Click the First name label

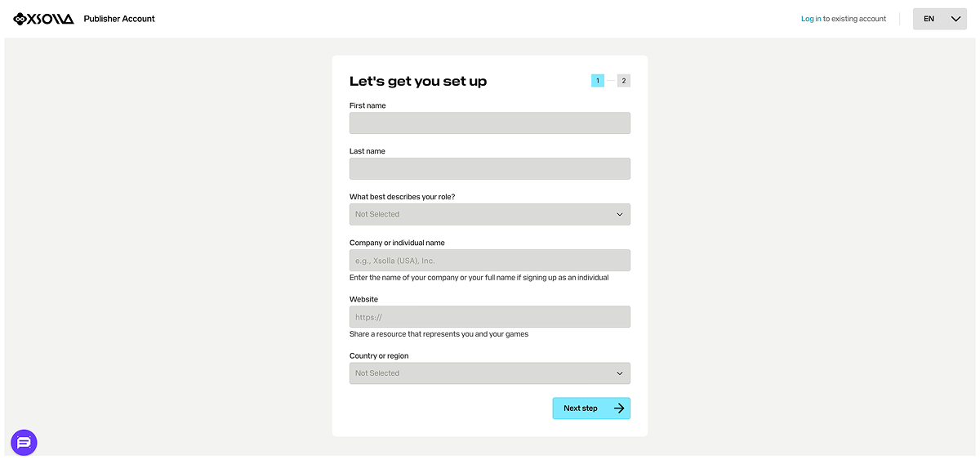pyautogui.click(x=367, y=105)
